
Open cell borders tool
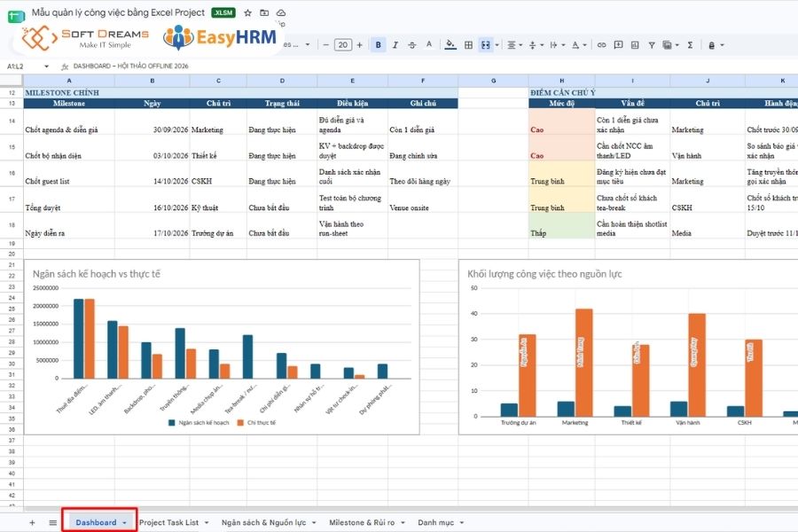[x=468, y=45]
